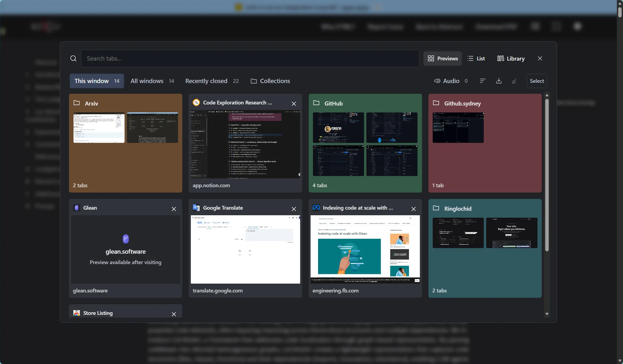623x364 pixels.
Task: Open the Collections tab
Action: coord(270,81)
